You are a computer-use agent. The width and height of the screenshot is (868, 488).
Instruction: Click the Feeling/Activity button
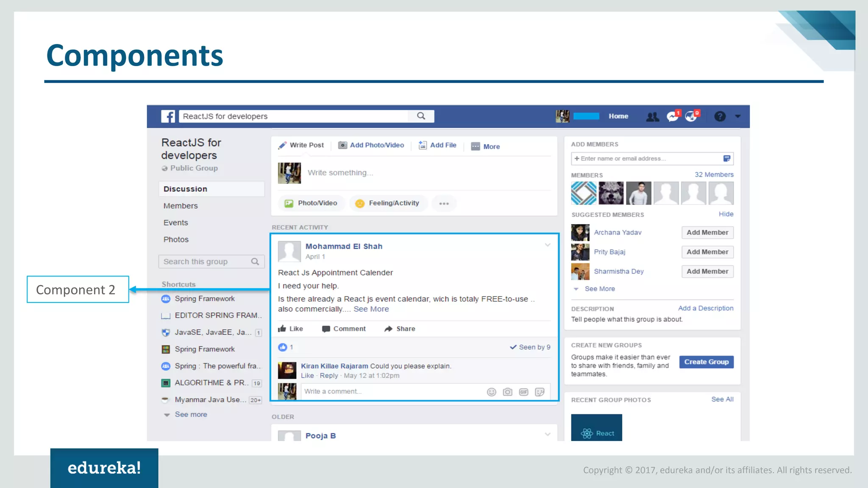[x=388, y=203]
